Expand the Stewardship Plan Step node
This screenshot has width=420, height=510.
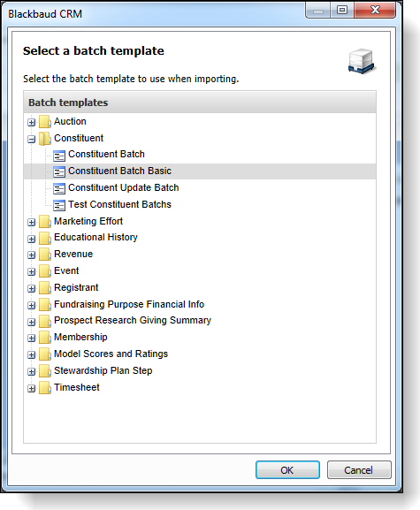31,372
